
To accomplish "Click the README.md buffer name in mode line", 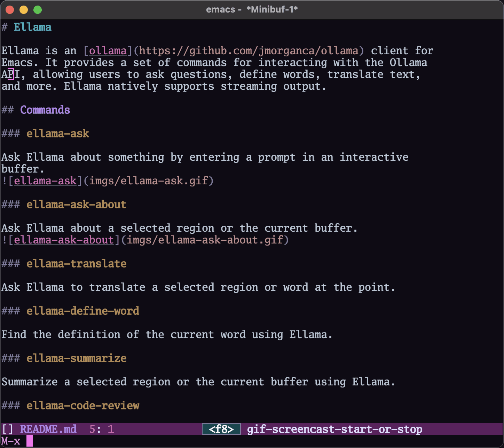I will [x=48, y=429].
